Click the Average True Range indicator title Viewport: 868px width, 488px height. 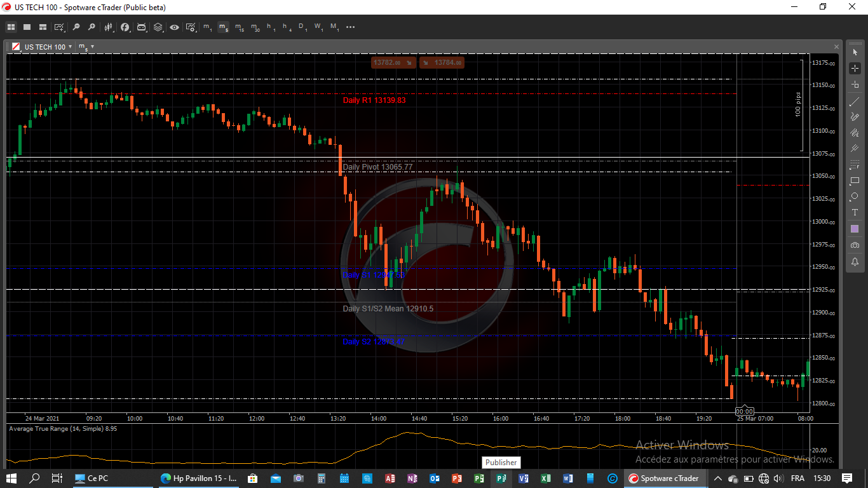pyautogui.click(x=63, y=429)
